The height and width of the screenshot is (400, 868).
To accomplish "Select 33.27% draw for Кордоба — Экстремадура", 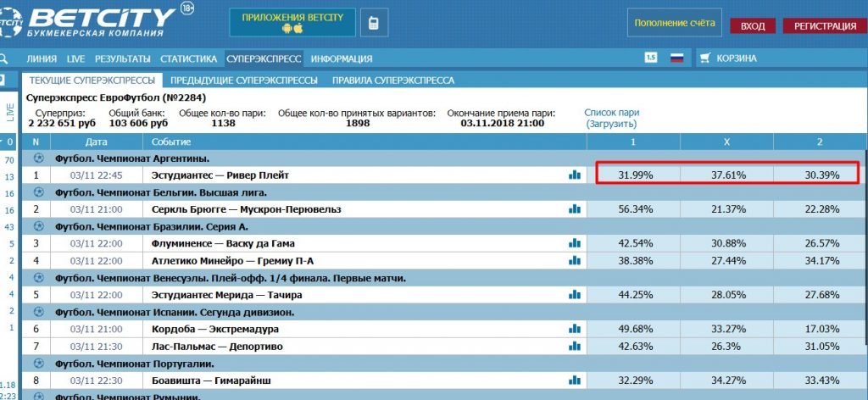I will click(728, 329).
